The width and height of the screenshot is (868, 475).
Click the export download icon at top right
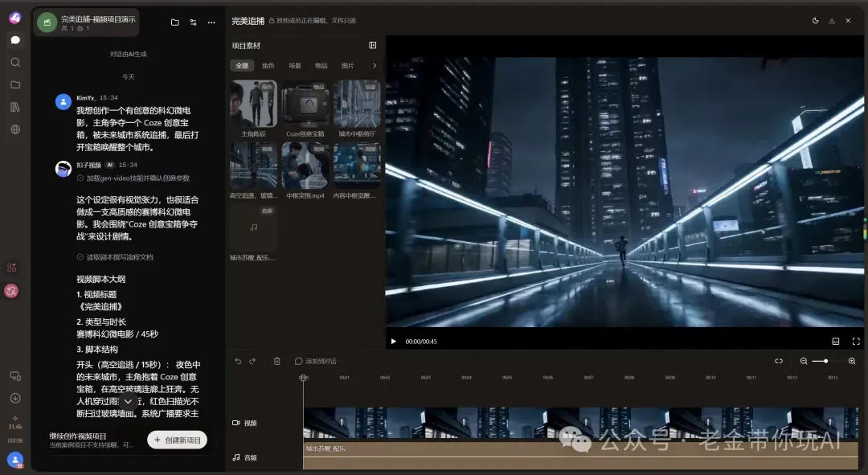coord(832,20)
